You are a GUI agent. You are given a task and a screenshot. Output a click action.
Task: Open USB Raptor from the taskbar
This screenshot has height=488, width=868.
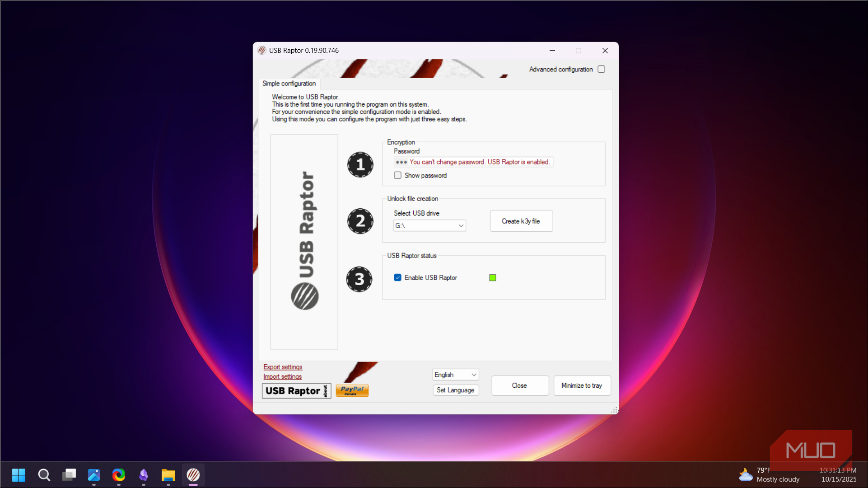pyautogui.click(x=193, y=475)
